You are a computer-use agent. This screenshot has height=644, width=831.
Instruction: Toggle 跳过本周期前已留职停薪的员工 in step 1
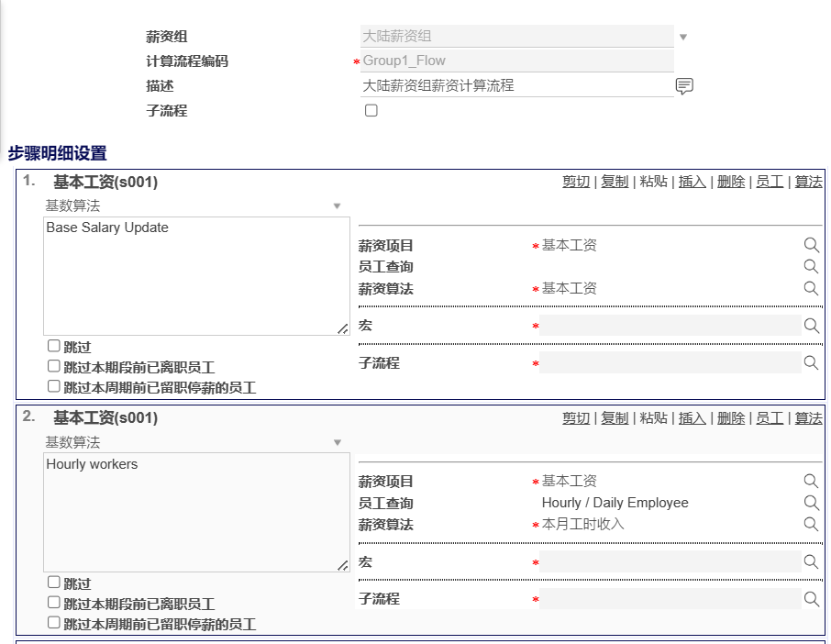(x=54, y=386)
